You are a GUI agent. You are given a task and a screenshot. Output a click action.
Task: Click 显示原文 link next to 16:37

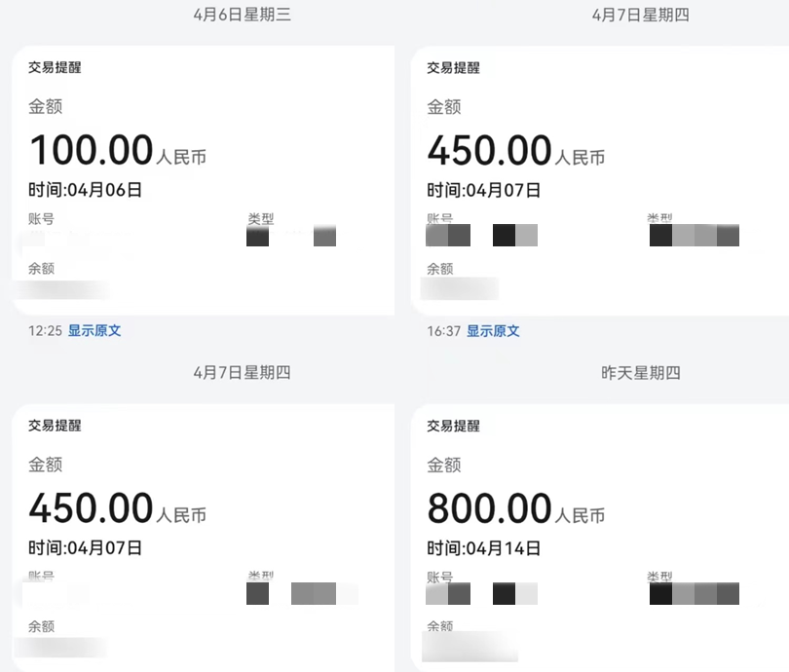493,331
